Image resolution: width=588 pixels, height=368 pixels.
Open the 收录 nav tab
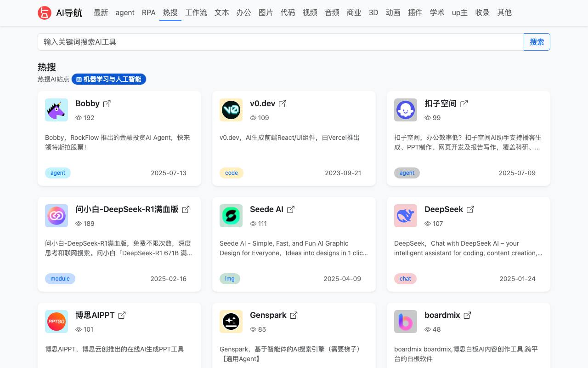click(482, 13)
